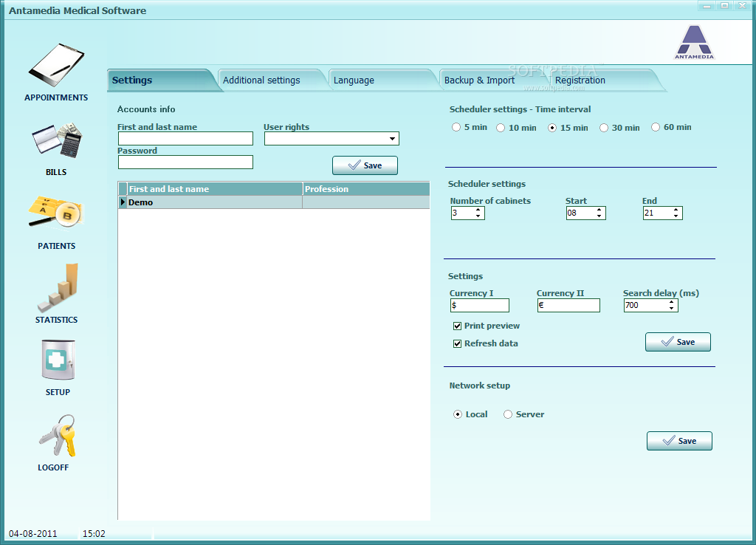The height and width of the screenshot is (545, 756).
Task: Click the Logoff keys icon
Action: (58, 436)
